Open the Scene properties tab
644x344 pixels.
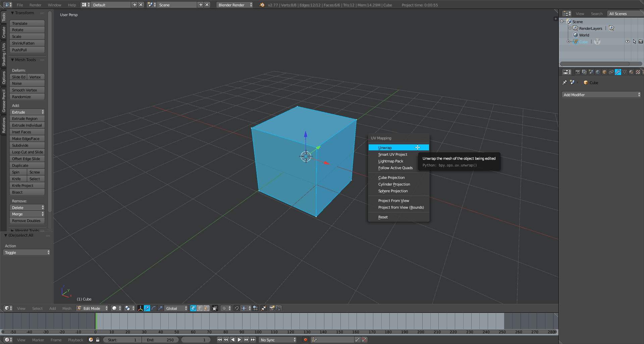click(x=591, y=72)
